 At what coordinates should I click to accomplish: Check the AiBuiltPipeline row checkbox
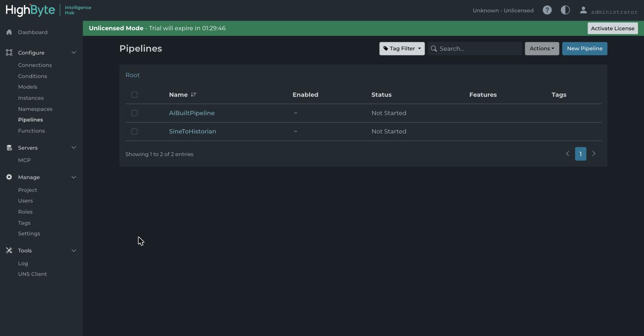[134, 113]
